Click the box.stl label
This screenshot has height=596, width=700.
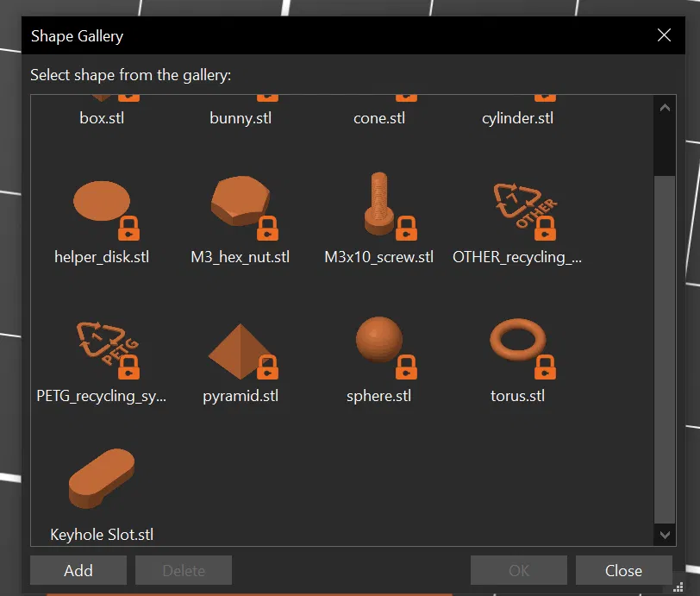point(102,118)
